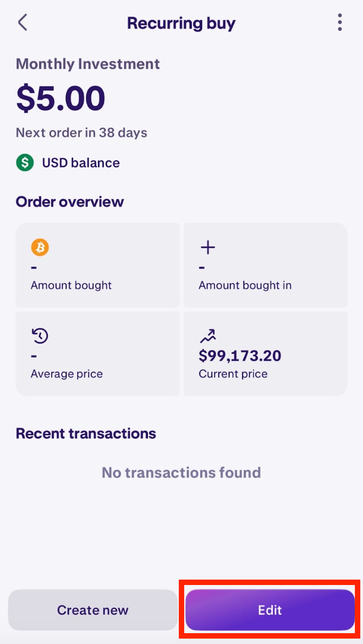Screen dimensions: 363x644
Task: Select the $5.00 investment amount
Action: [x=60, y=97]
